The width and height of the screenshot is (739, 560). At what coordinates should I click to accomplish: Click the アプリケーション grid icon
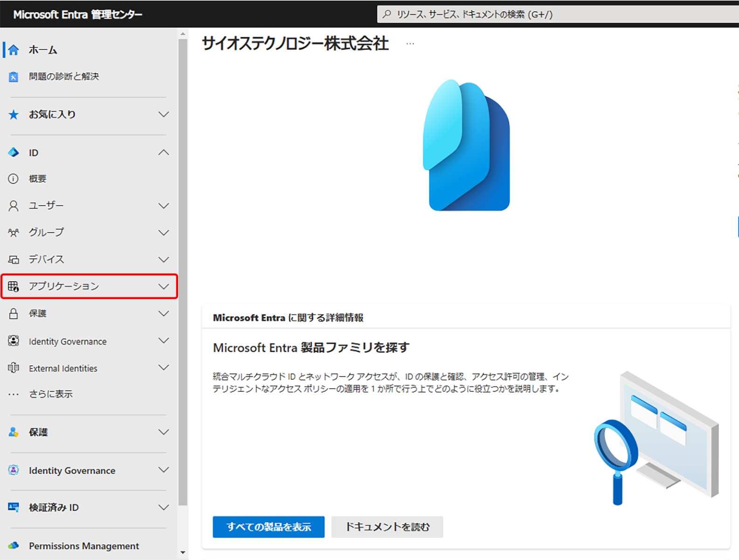coord(14,287)
